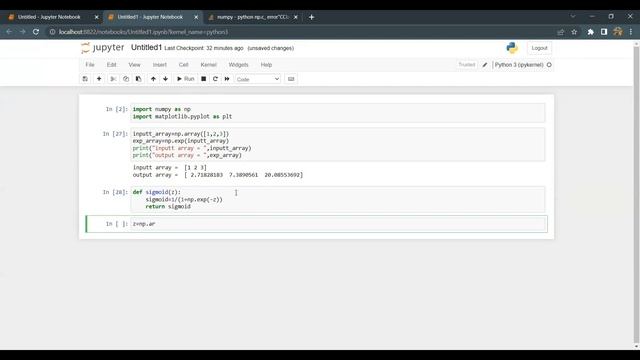Click the pencil edit mode icon
Image resolution: width=640 pixels, height=360 pixels.
[484, 64]
